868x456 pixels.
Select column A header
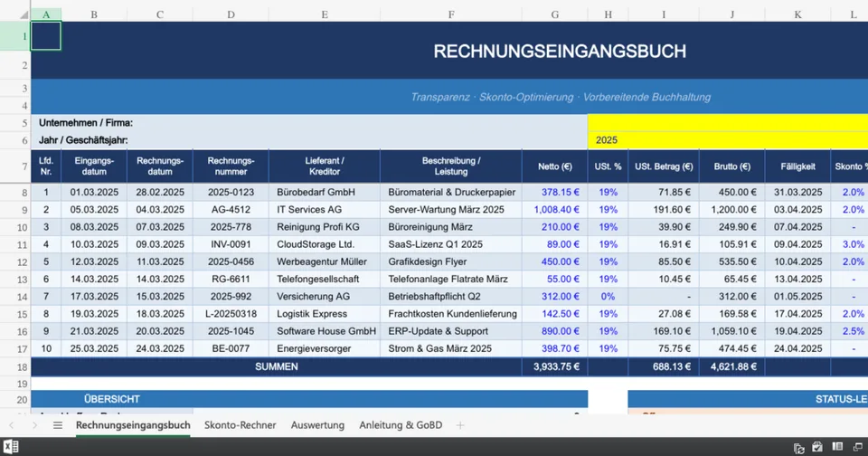[46, 15]
